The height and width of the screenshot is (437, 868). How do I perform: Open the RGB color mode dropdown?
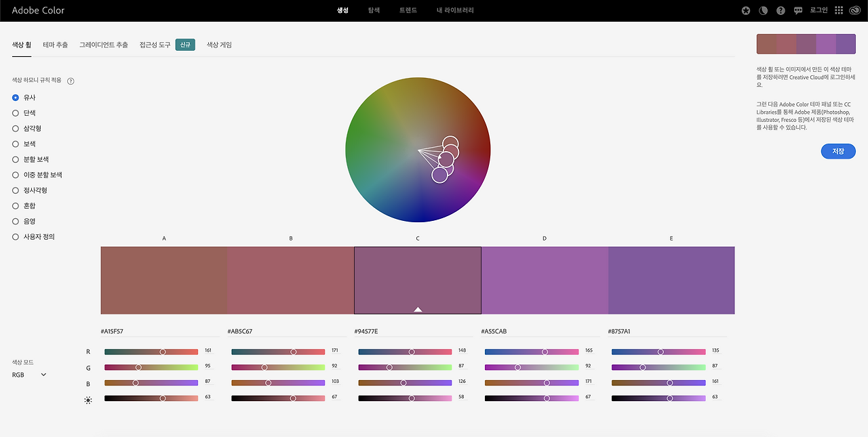[x=29, y=375]
